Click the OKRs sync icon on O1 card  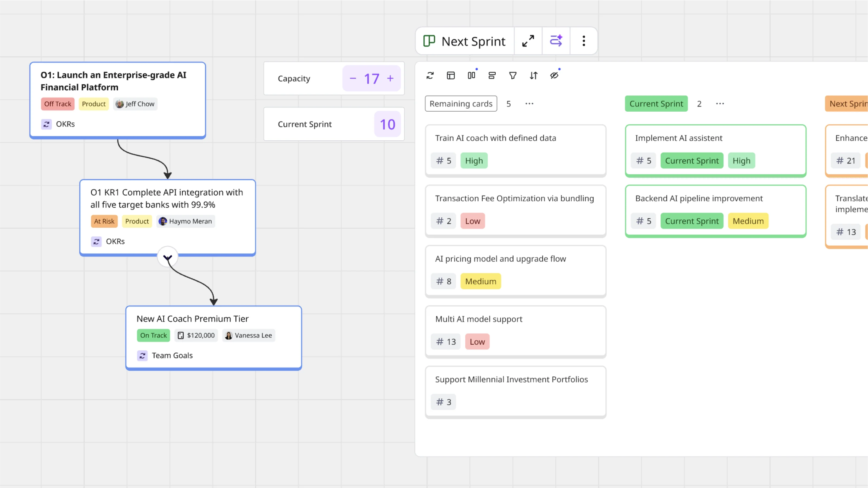[x=46, y=124]
